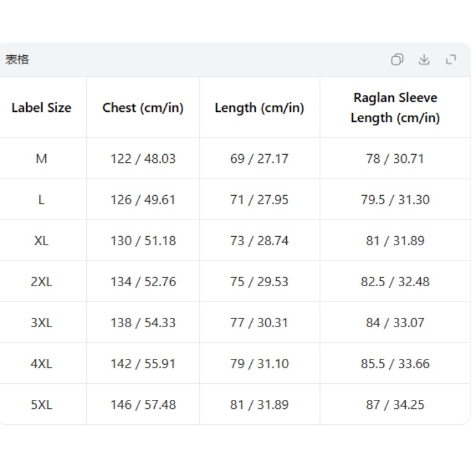Click sleeve value 78 / 30.71
Image resolution: width=476 pixels, height=476 pixels.
[395, 158]
